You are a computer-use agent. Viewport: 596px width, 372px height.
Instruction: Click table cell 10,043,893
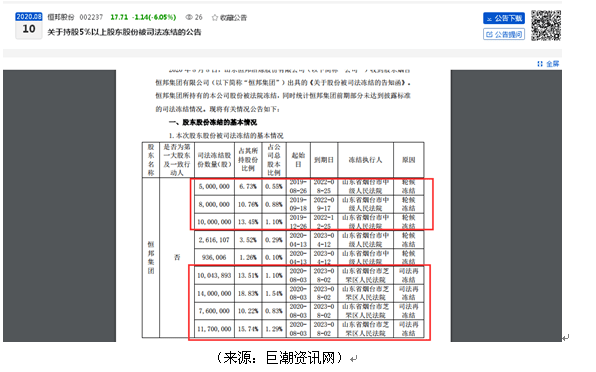tap(214, 275)
